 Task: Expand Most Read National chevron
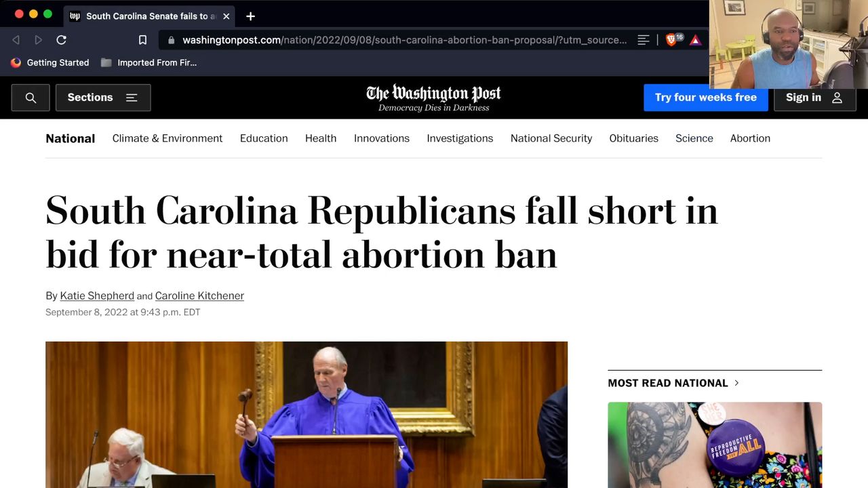(736, 383)
